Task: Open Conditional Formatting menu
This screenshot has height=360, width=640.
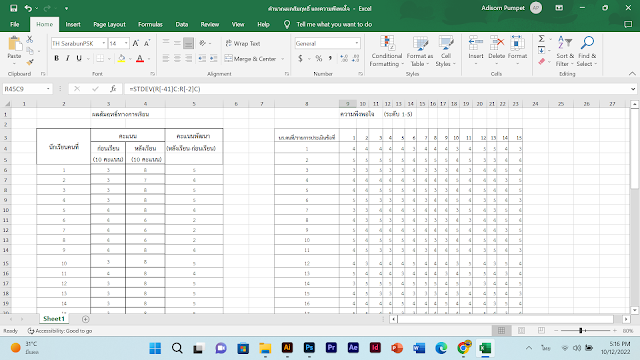Action: [x=387, y=51]
